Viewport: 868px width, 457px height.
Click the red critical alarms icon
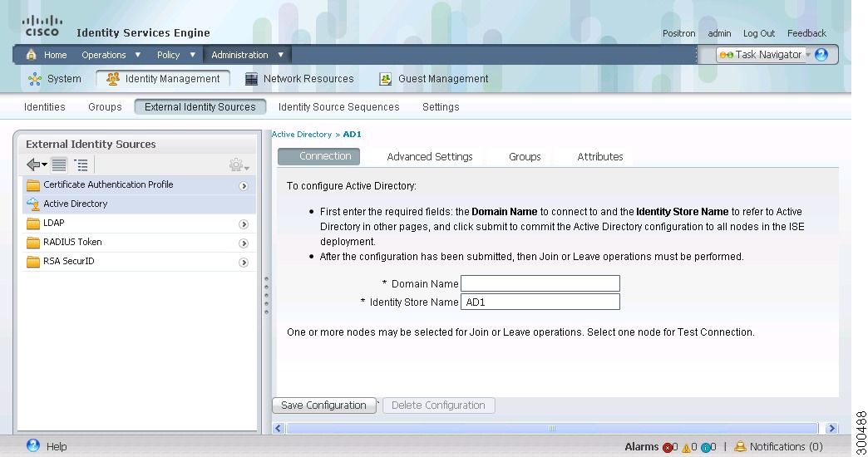point(667,447)
